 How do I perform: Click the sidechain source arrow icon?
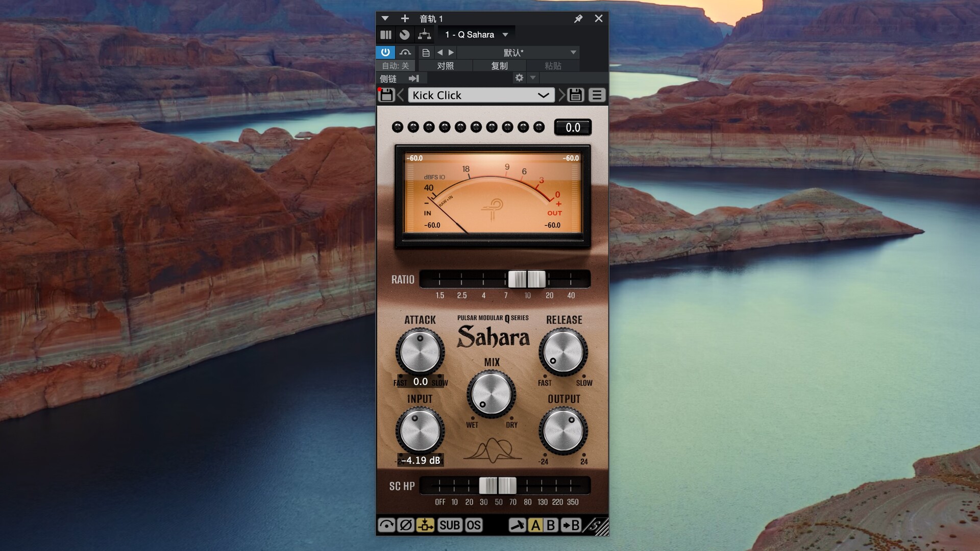pyautogui.click(x=414, y=79)
